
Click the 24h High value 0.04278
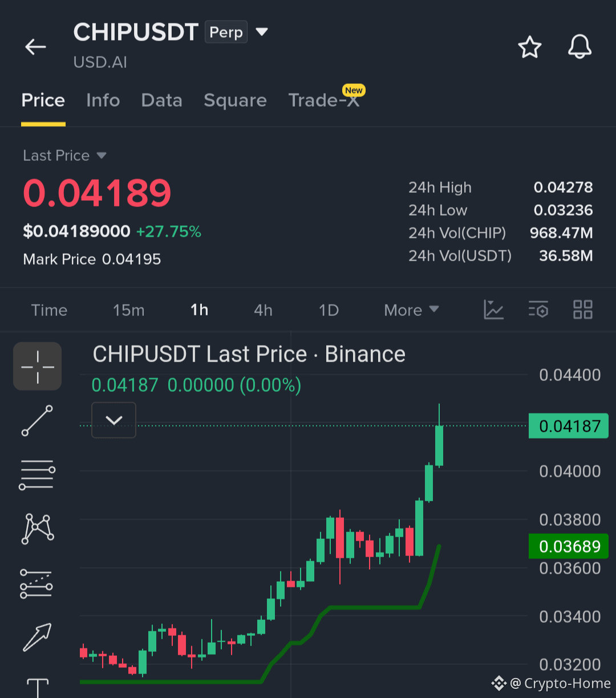pos(564,188)
